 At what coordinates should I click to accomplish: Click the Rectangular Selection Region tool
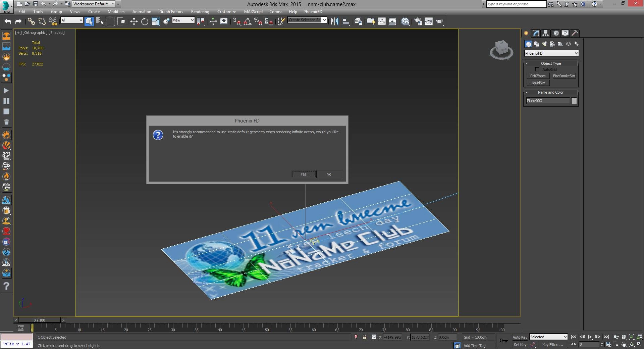[x=110, y=21]
